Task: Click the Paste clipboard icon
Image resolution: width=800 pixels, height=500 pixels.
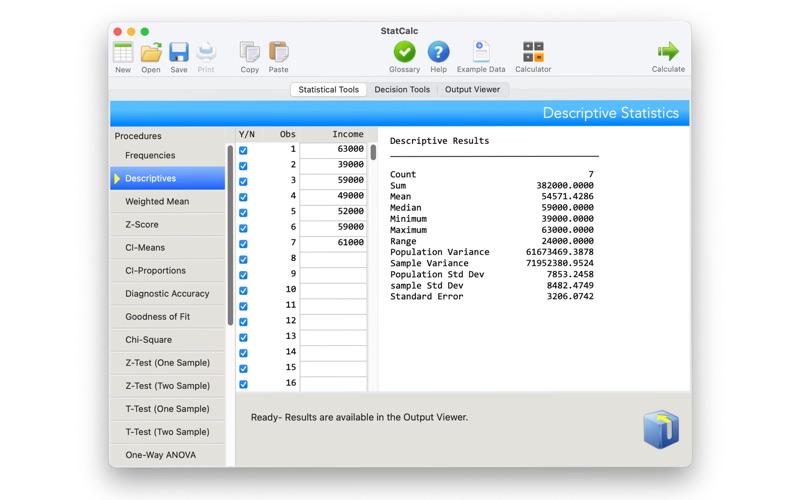Action: pos(279,52)
